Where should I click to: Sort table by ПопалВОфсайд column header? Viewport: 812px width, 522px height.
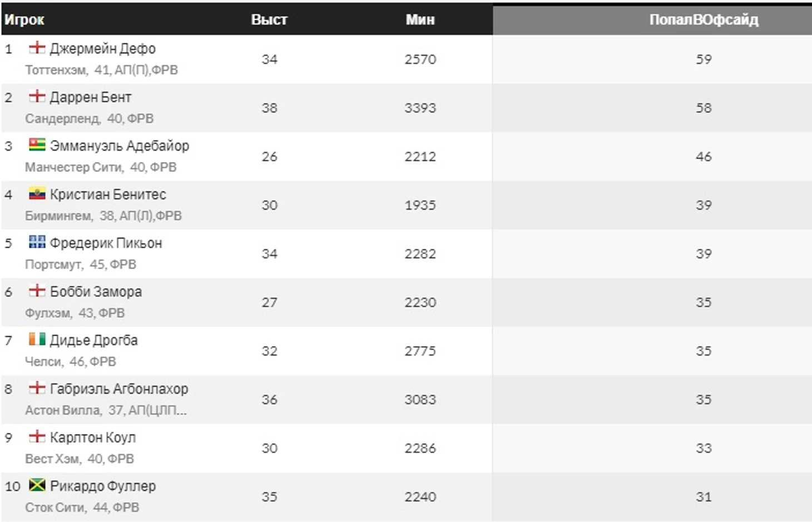click(x=703, y=20)
